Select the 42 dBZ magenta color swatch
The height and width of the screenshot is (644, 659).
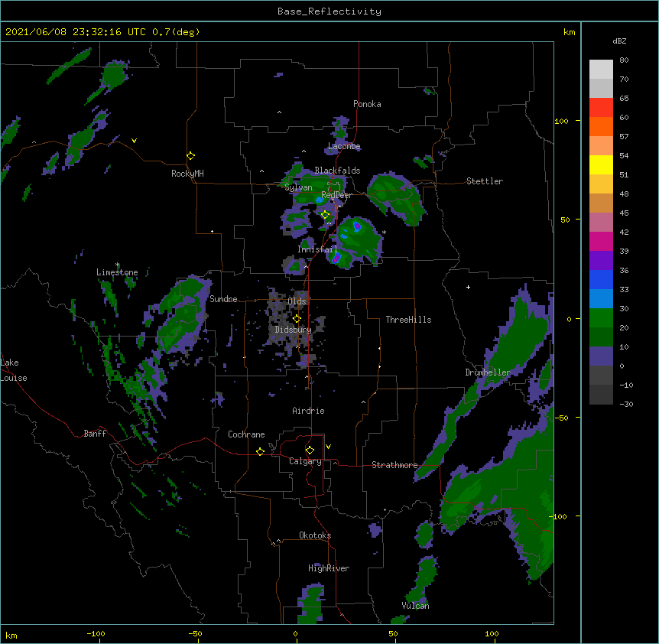[601, 241]
